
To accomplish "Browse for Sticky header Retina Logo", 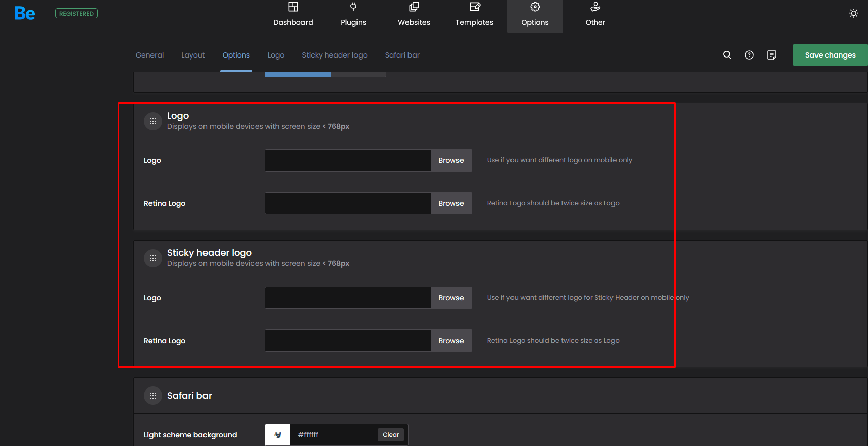I will pos(451,341).
